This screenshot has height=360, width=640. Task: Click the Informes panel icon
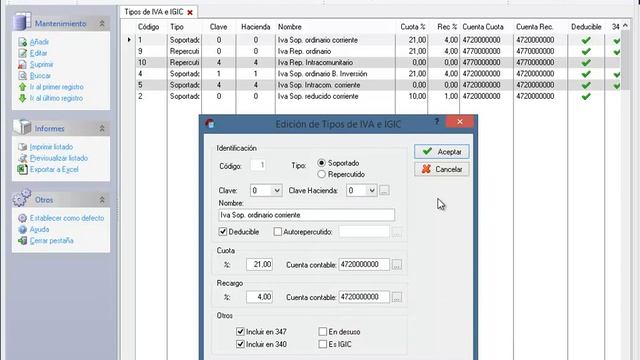(x=22, y=127)
